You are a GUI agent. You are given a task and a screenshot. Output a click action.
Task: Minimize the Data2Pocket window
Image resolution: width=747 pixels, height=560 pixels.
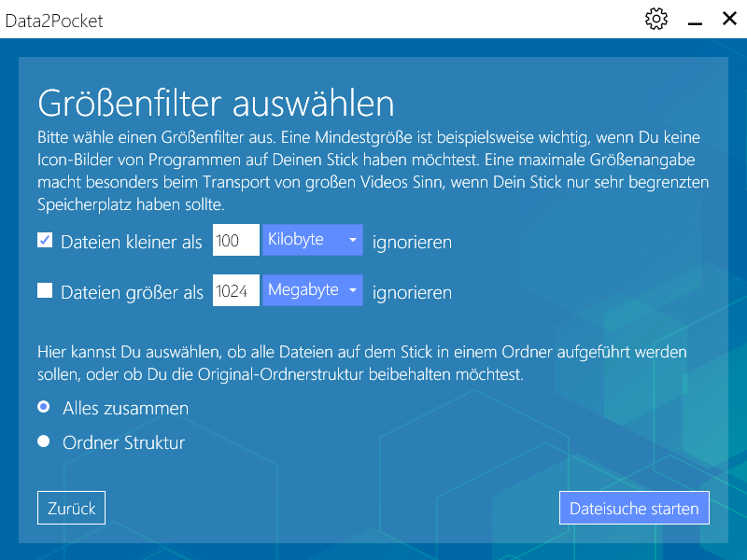pos(695,20)
